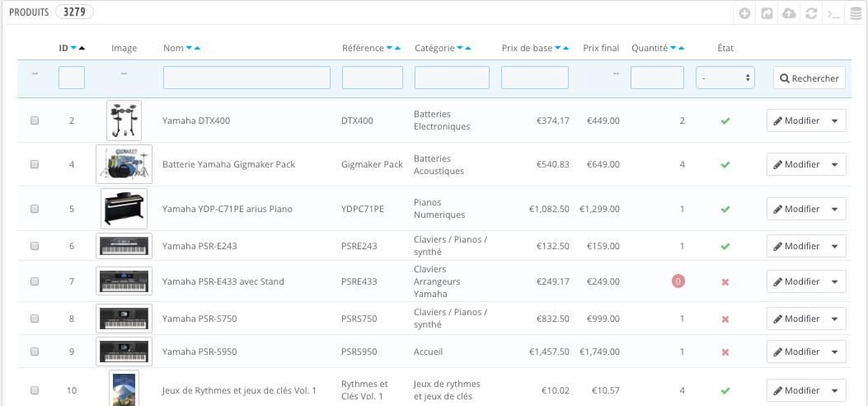The width and height of the screenshot is (868, 406).
Task: Open the Yamaha YDP-C71PE piano thumbnail
Action: click(x=124, y=209)
